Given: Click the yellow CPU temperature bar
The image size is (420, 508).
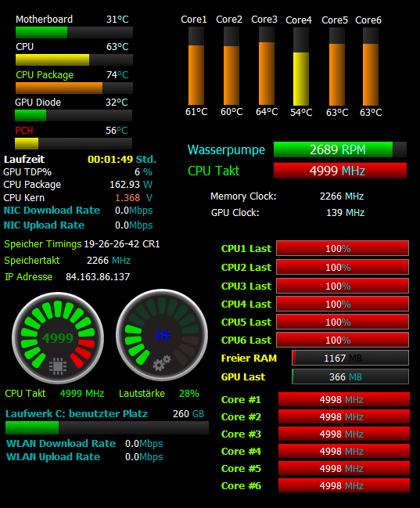Looking at the screenshot, I should coord(74,60).
